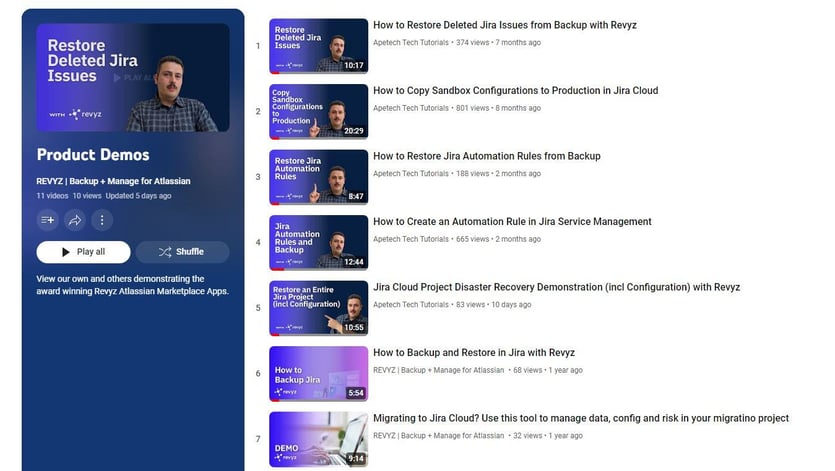The width and height of the screenshot is (835, 471).
Task: Open the Copy Sandbox Configurations video thumbnail
Action: tap(318, 111)
